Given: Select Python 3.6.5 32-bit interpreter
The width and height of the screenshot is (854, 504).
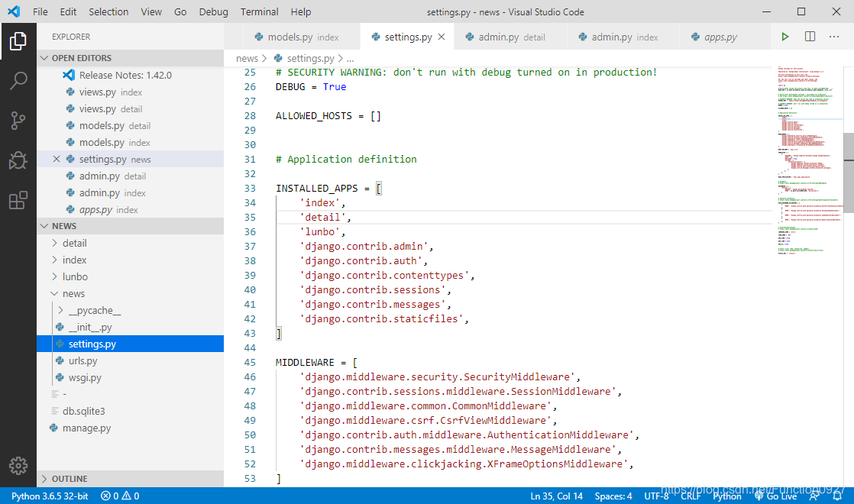Looking at the screenshot, I should pyautogui.click(x=50, y=496).
